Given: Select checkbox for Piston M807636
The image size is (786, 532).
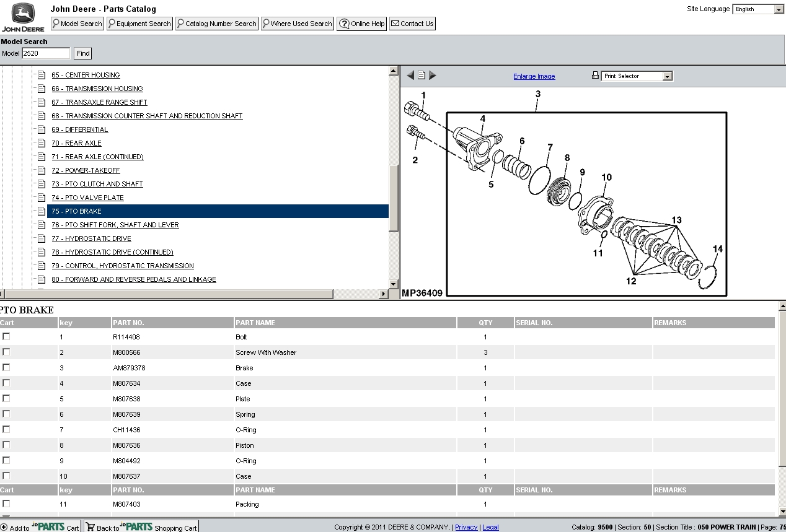Looking at the screenshot, I should (6, 445).
